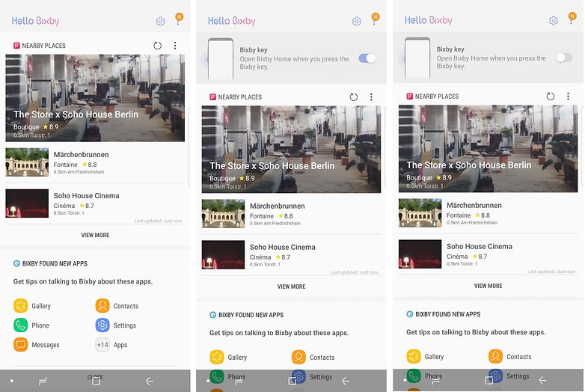
Task: Open Bixby settings gear in left screen
Action: tap(160, 21)
